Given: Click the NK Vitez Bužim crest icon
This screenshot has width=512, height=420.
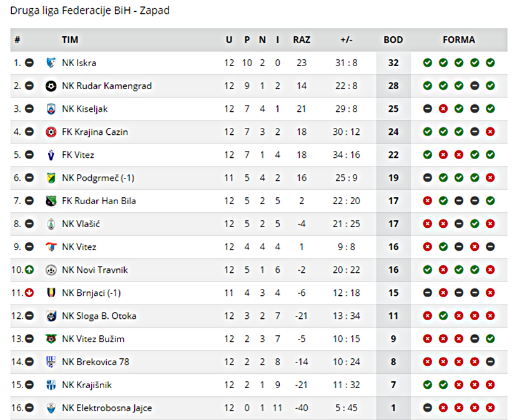Looking at the screenshot, I should pyautogui.click(x=51, y=339).
